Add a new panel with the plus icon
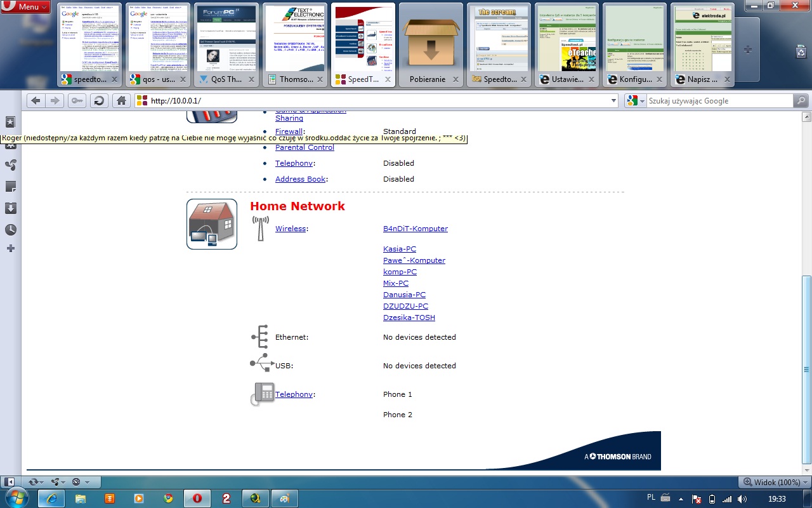812x508 pixels. (x=10, y=248)
